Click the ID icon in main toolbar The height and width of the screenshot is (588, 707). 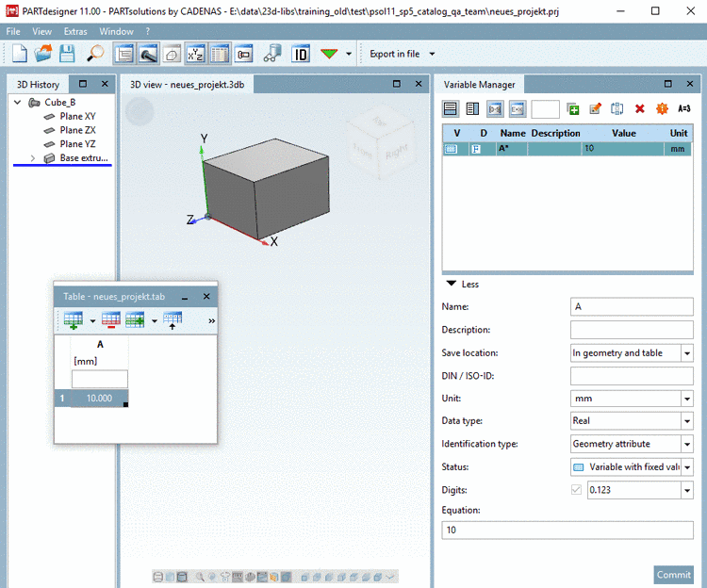click(301, 55)
